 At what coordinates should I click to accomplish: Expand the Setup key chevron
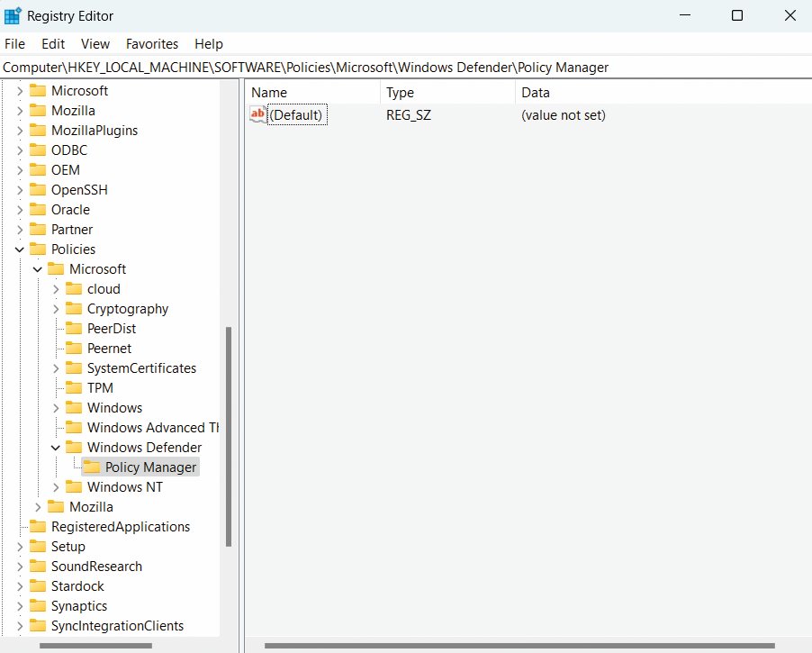click(20, 546)
